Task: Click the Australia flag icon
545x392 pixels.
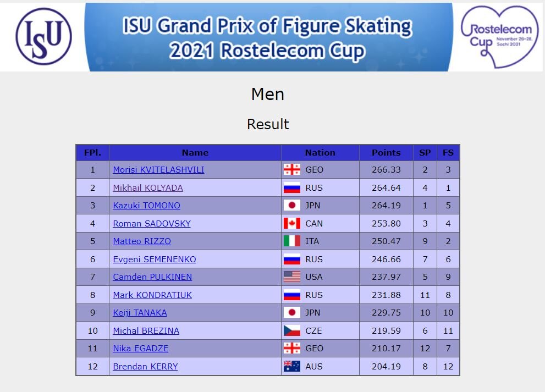Action: [x=291, y=366]
